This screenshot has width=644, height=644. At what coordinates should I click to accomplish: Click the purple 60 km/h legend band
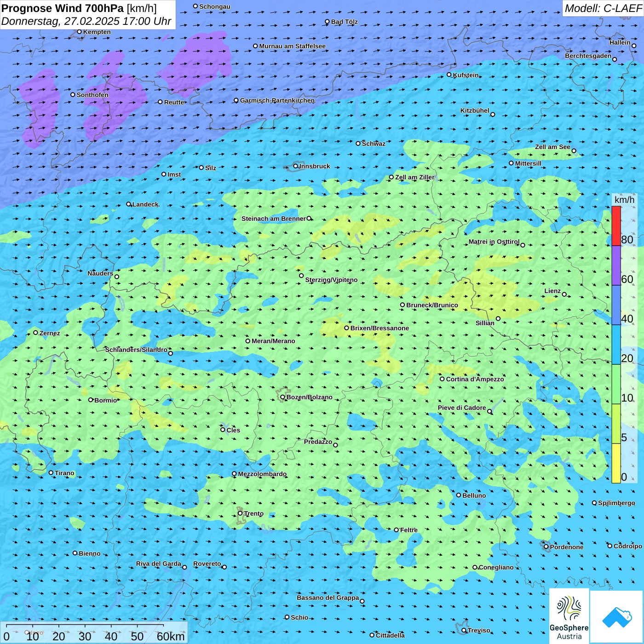tap(616, 265)
